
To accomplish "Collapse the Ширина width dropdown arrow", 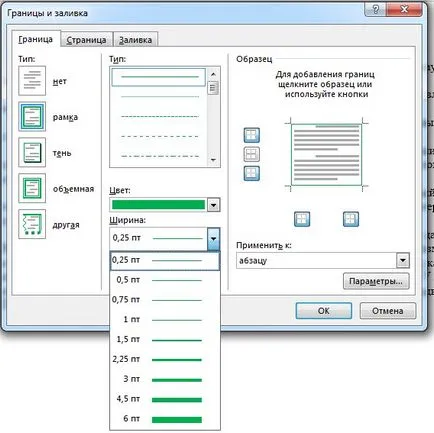I will tap(213, 239).
